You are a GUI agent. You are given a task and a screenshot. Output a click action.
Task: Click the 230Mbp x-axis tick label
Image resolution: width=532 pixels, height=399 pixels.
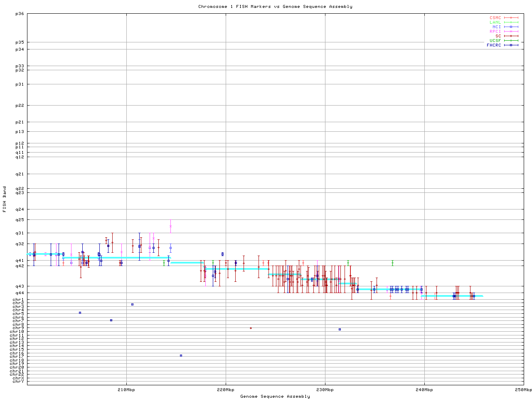[325, 390]
